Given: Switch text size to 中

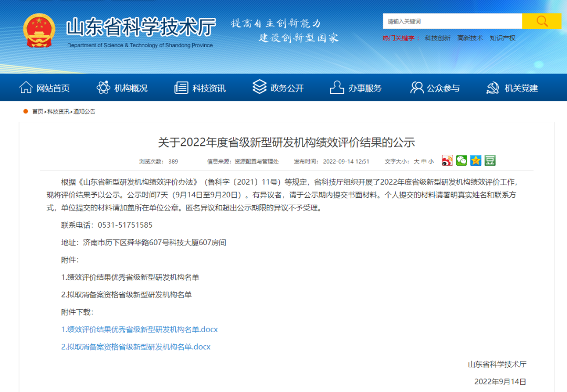Looking at the screenshot, I should [423, 161].
